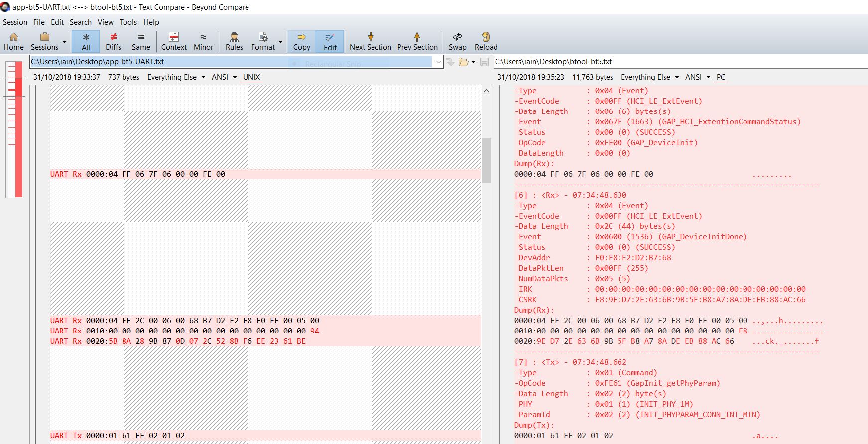Click the left file date 31/10/2018 19:33:37
Image resolution: width=868 pixels, height=444 pixels.
pos(67,77)
